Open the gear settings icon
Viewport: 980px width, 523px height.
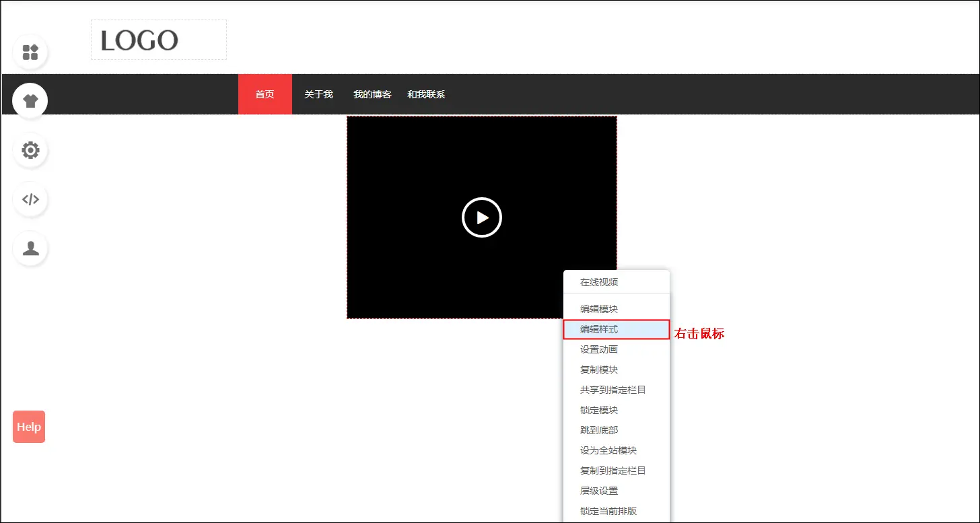coord(30,150)
